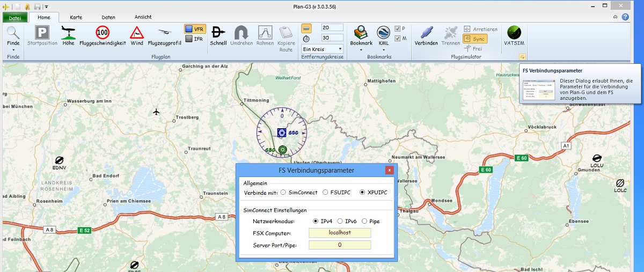Set Fluggeschwindigkeit via the 100 sign icon
644x272 pixels.
(x=103, y=32)
